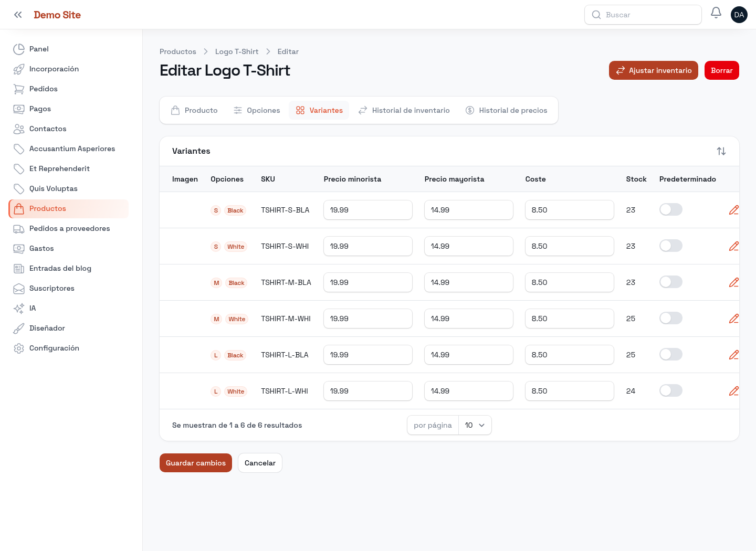Edit the TSHIRT-S-WHI variant pencil icon
Viewport: 756px width, 551px height.
[x=734, y=246]
